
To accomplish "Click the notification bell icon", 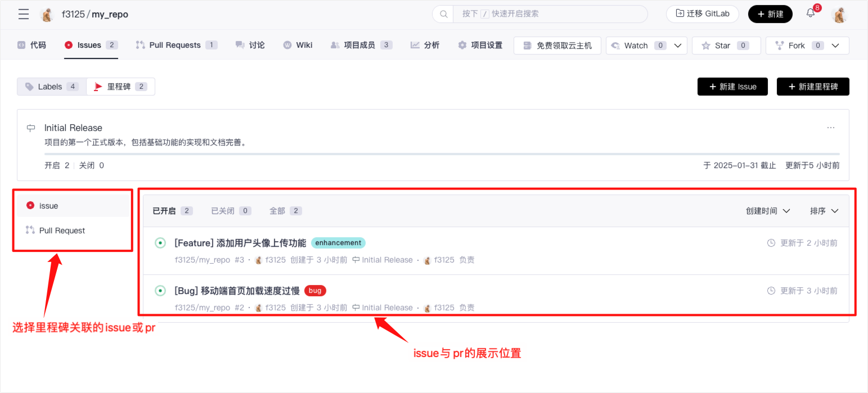I will point(810,13).
